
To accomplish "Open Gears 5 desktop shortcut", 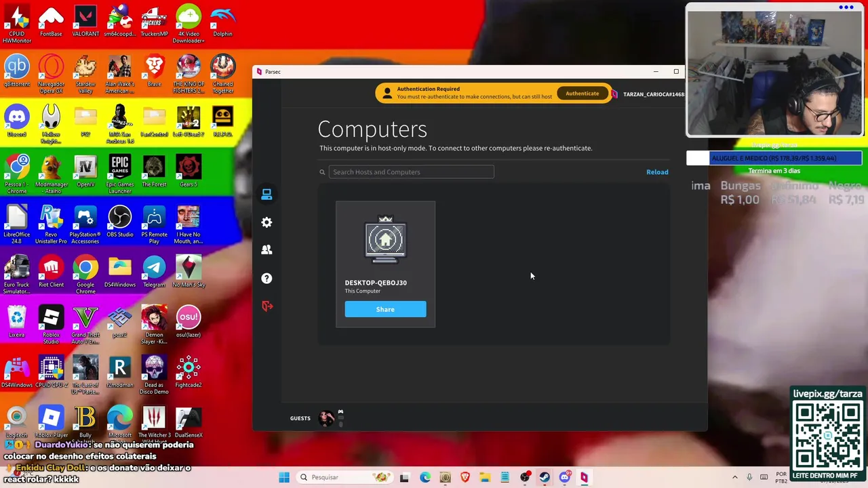I will pyautogui.click(x=189, y=171).
